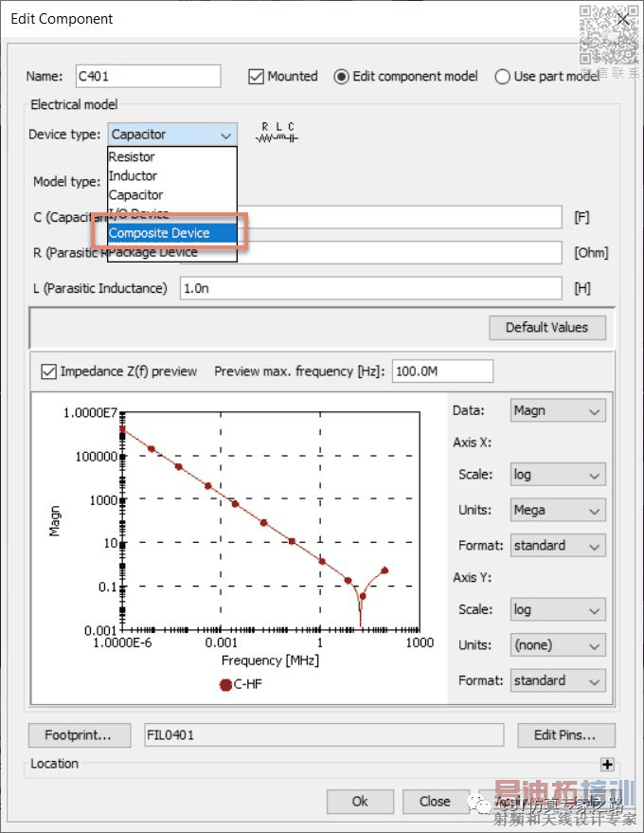Open Axis Y Units (none) dropdown
Viewport: 644px width, 833px height.
pyautogui.click(x=558, y=645)
